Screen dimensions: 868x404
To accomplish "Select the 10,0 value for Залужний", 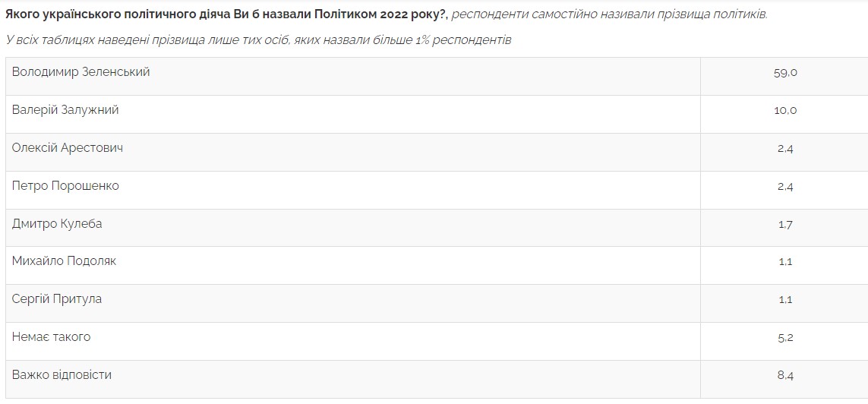I will coord(785,111).
